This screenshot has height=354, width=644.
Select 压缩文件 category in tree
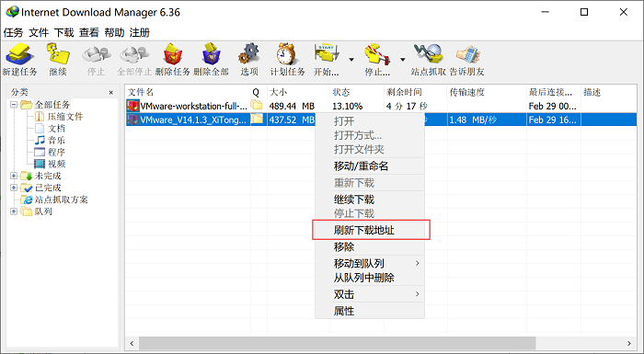[65, 117]
